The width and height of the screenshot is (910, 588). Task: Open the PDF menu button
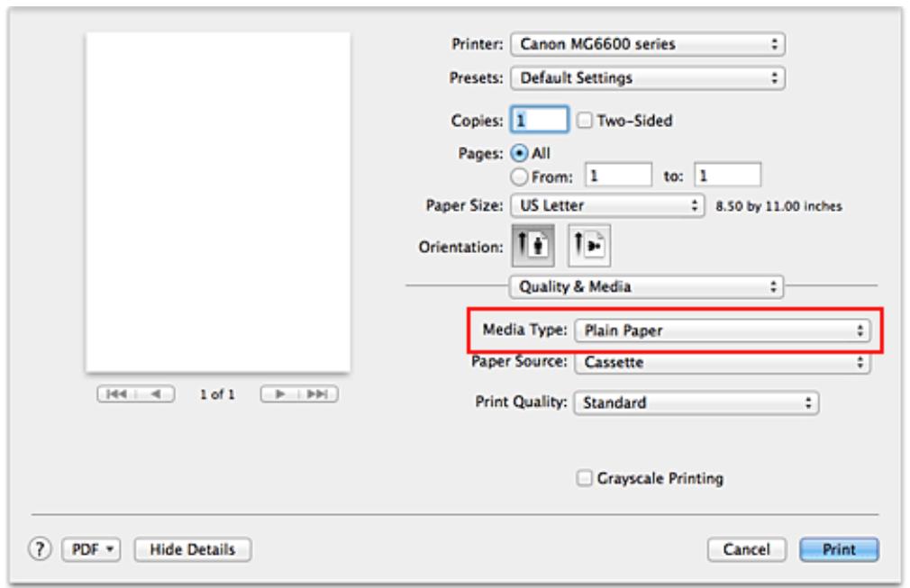click(91, 549)
